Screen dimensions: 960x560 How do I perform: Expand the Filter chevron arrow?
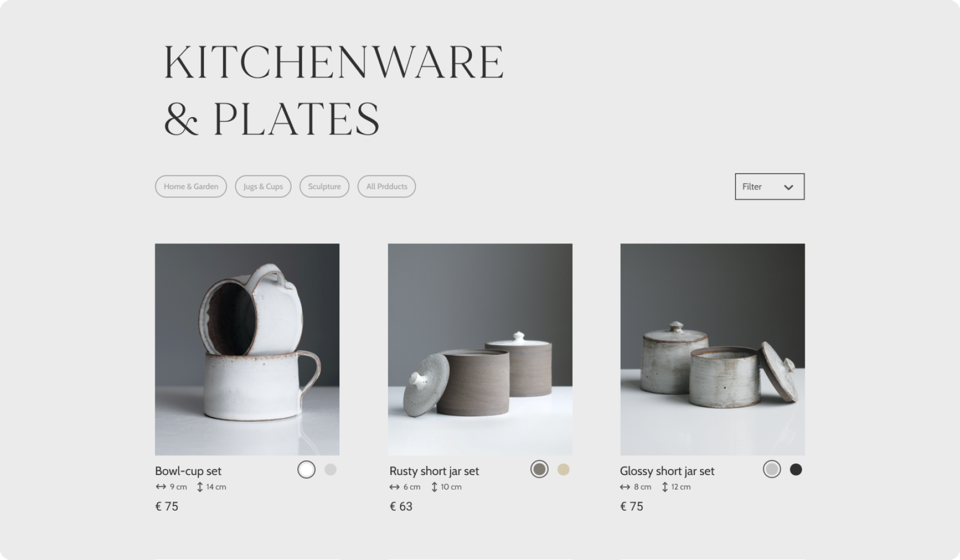point(788,187)
